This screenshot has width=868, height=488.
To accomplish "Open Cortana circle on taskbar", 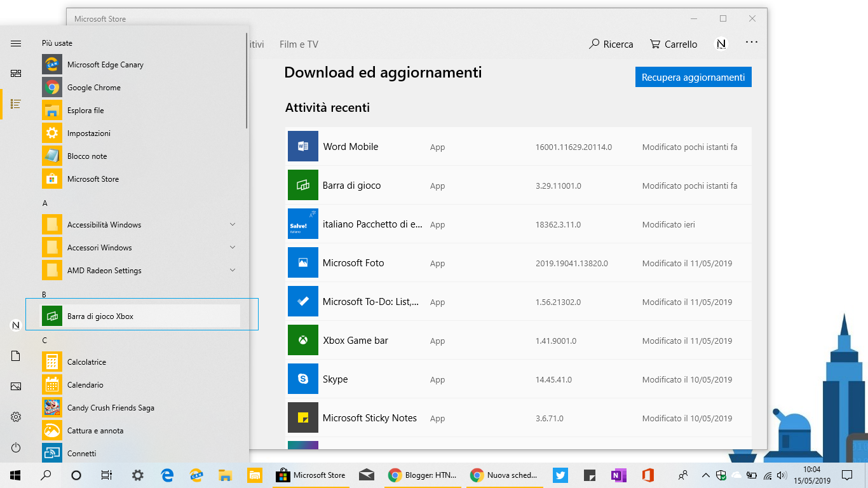I will point(76,475).
